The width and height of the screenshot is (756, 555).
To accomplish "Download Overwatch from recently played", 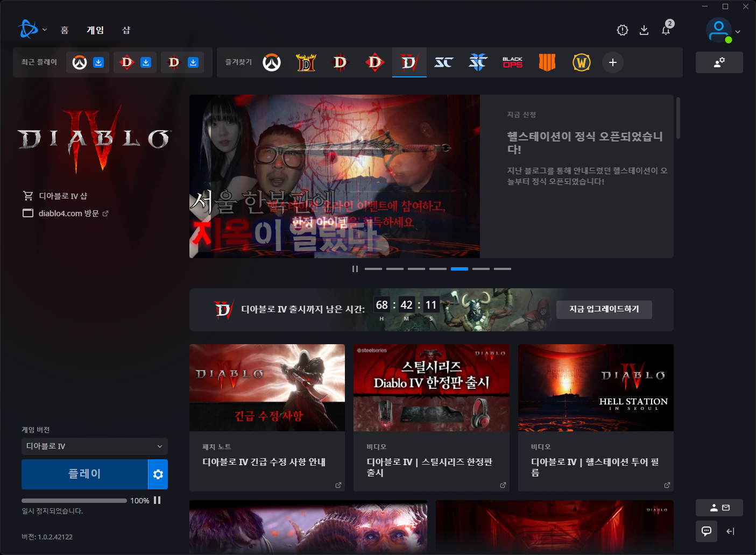I will (98, 62).
